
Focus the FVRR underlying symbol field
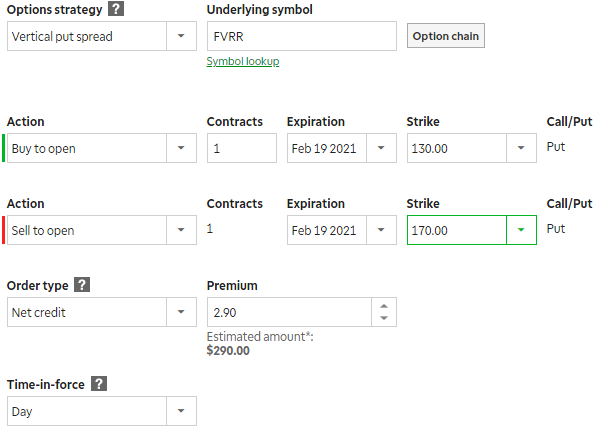[302, 36]
